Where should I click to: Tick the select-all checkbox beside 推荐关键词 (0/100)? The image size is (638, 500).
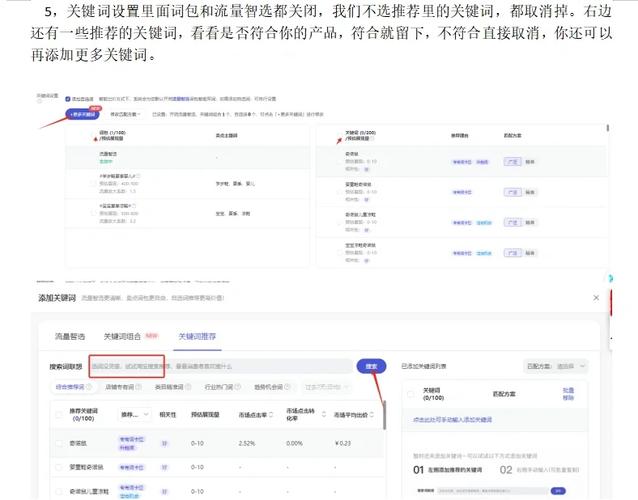59,415
